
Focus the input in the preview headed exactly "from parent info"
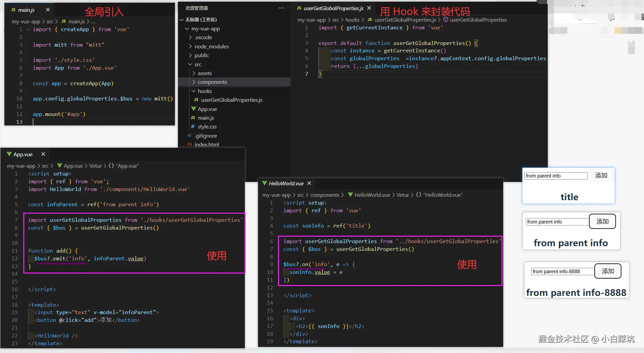pyautogui.click(x=557, y=222)
